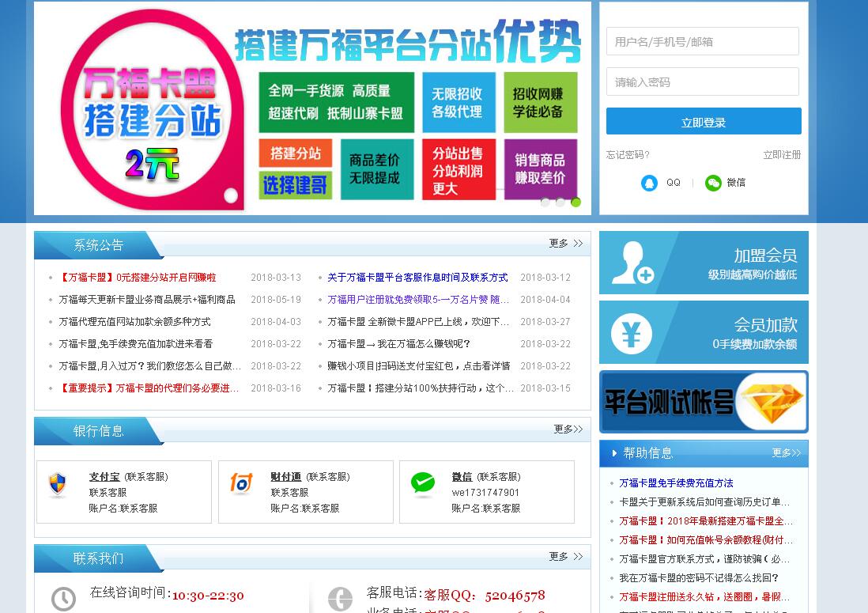Click the 支付宝 bank info link
The height and width of the screenshot is (613, 868).
tap(104, 477)
